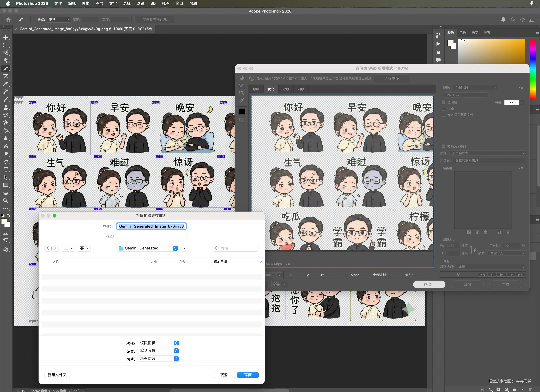540x392 pixels.
Task: Select the Hand tool in Save for Web dialog
Action: click(242, 78)
